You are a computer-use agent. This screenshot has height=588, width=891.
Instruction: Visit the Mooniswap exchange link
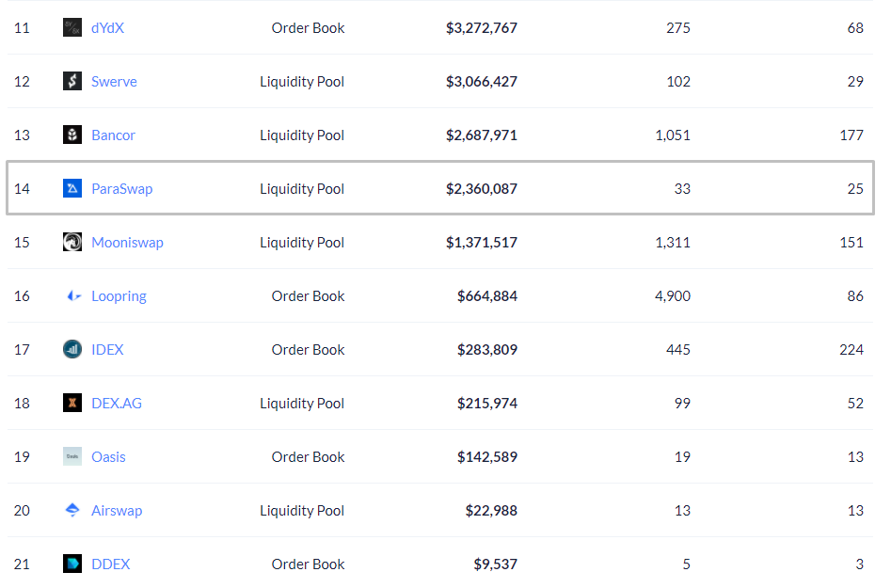127,243
